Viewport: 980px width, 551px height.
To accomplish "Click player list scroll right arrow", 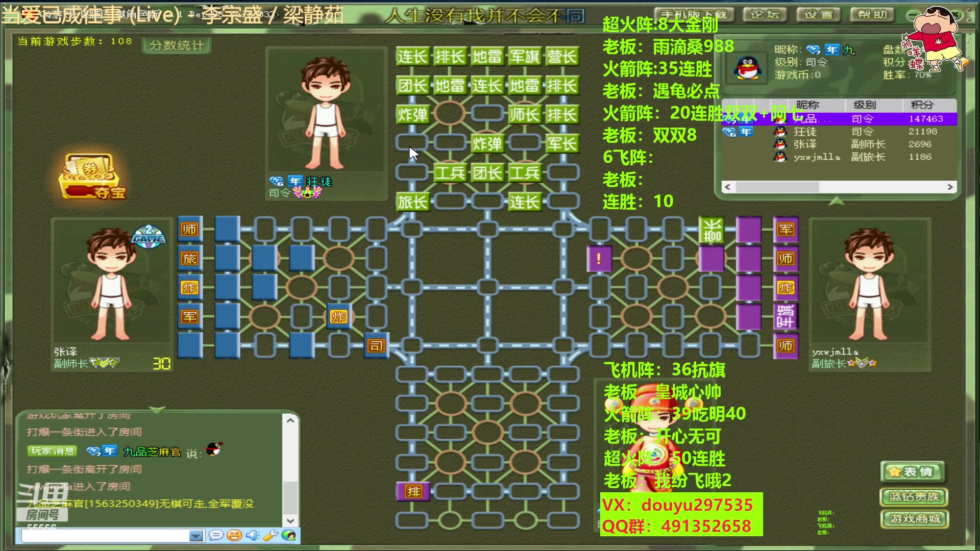I will click(950, 187).
